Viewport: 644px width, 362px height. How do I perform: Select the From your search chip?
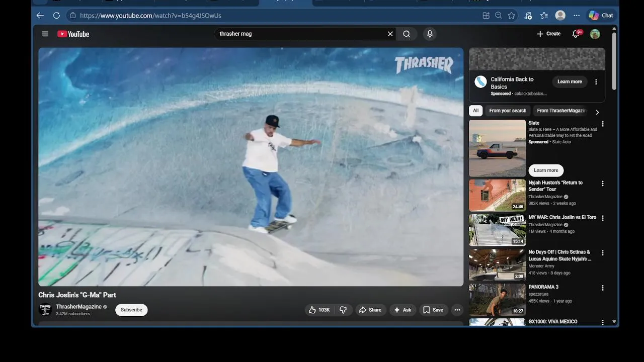pos(508,111)
